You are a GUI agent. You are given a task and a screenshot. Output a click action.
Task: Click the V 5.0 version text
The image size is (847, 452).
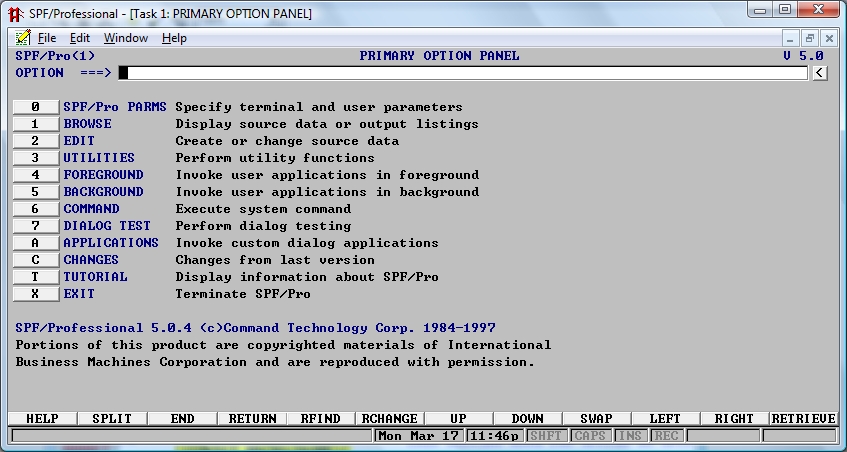(803, 56)
